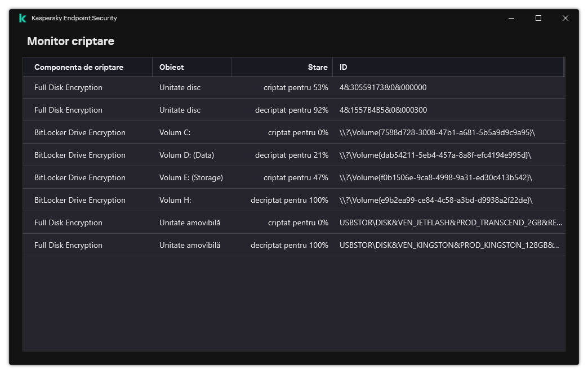The height and width of the screenshot is (374, 588).
Task: Click the Kaspersky logo icon in title bar
Action: [x=23, y=18]
